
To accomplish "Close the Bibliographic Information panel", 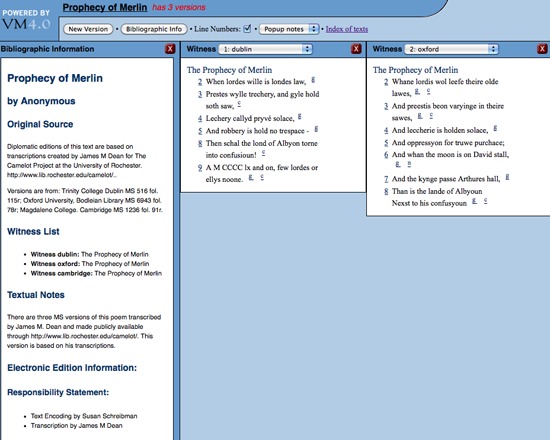I will [x=170, y=49].
